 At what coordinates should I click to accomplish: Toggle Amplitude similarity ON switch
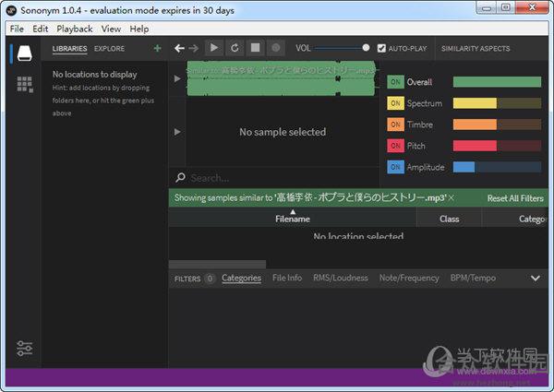pyautogui.click(x=395, y=167)
